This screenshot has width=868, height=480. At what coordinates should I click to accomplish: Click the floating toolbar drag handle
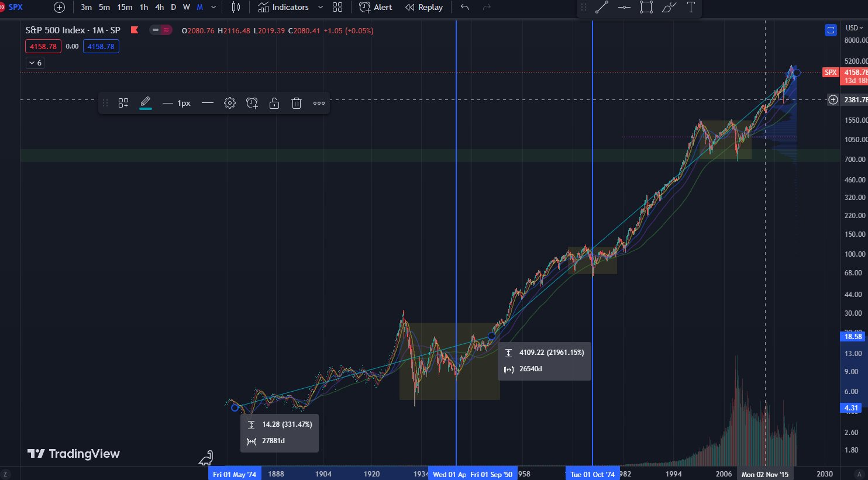[x=105, y=103]
